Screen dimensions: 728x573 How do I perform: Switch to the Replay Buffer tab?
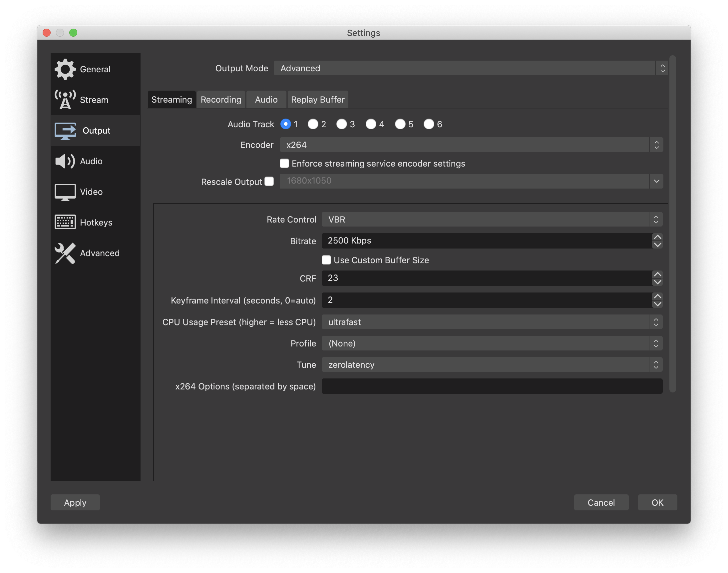(317, 99)
